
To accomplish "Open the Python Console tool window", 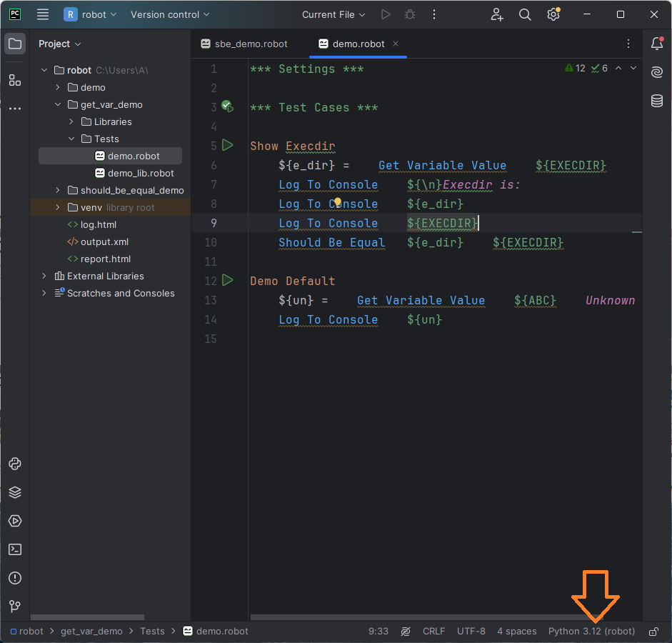I will 15,464.
